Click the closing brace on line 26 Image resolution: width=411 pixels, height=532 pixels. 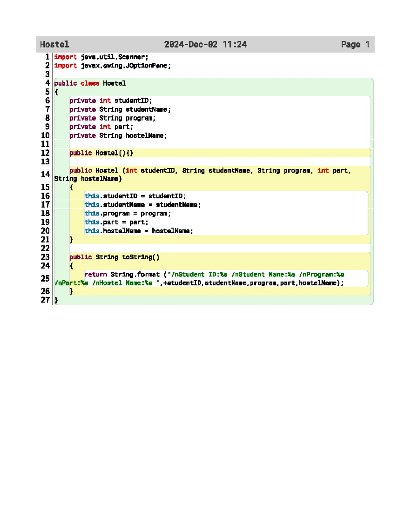[71, 291]
